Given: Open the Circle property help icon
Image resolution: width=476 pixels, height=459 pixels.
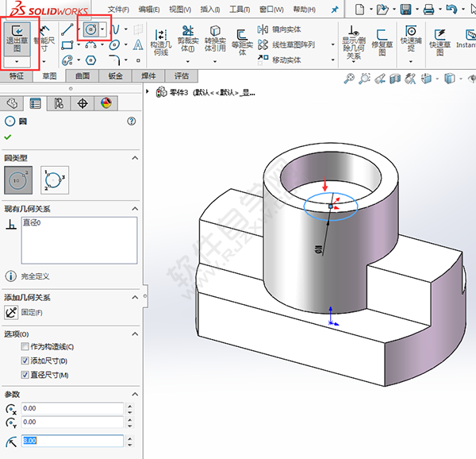Looking at the screenshot, I should tap(132, 121).
